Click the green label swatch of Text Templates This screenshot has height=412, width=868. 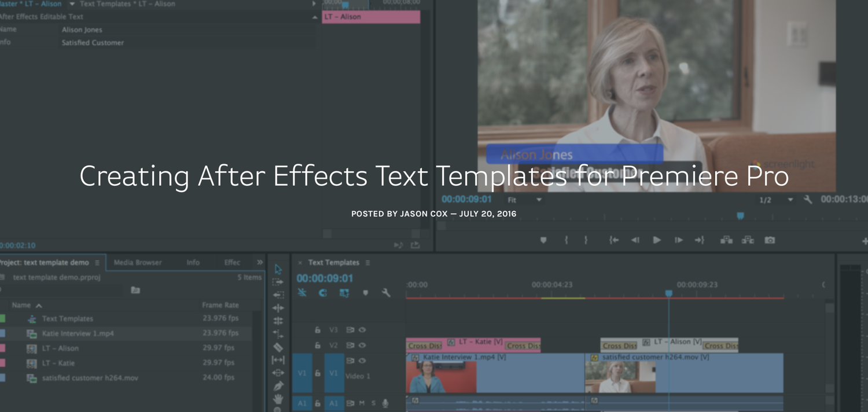(3, 319)
